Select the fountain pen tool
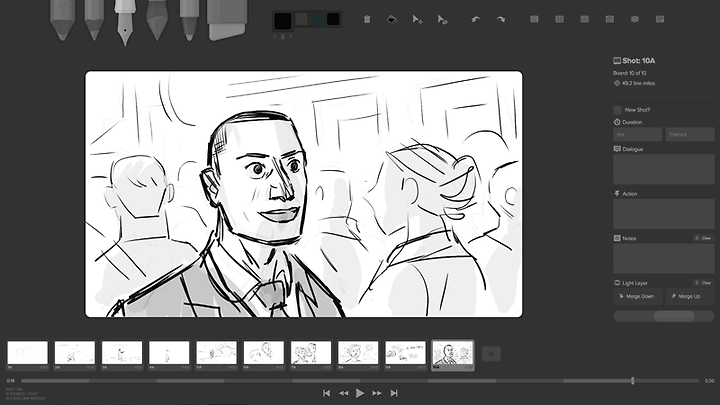Viewport: 720px width, 405px height. tap(125, 21)
